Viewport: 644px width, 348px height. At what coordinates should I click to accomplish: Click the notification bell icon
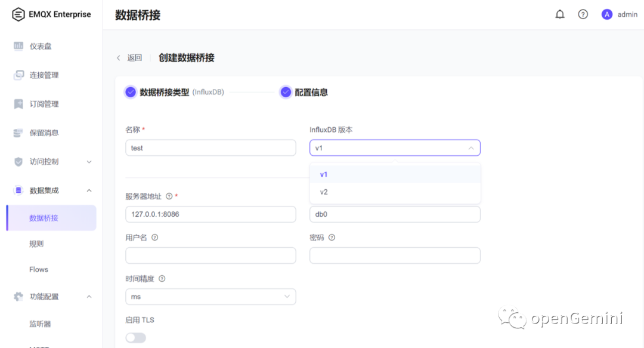click(559, 14)
